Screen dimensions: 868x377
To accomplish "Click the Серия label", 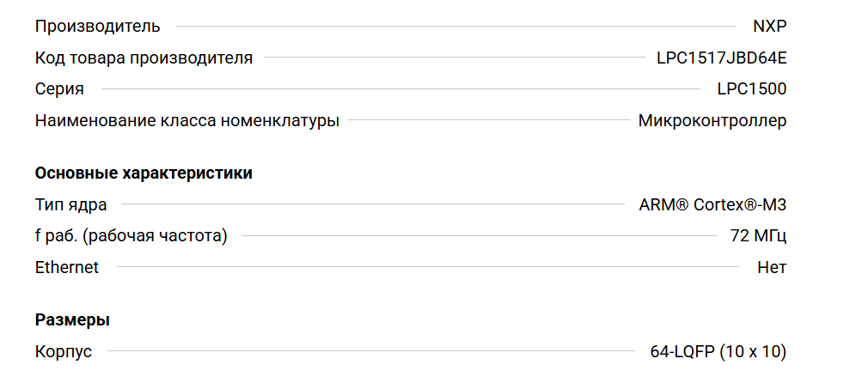I will 59,88.
